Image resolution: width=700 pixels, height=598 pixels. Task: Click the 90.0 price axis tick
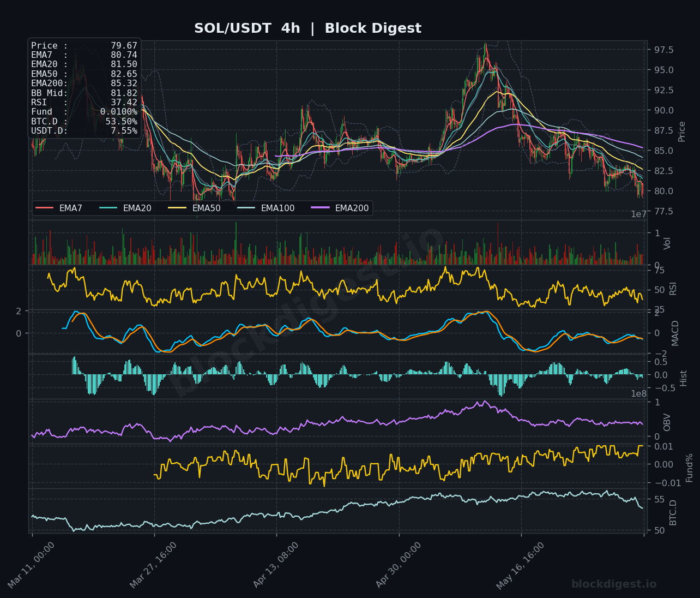[663, 111]
